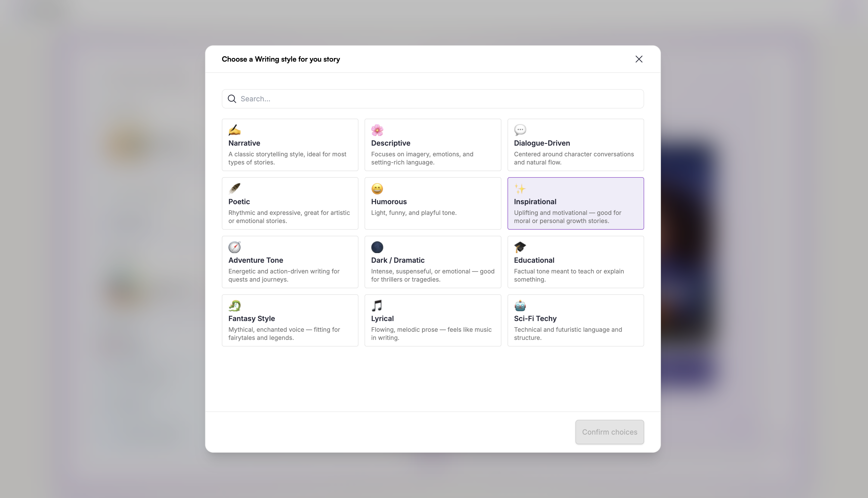Click the graduation cap Educational icon
The image size is (868, 498).
tap(520, 247)
